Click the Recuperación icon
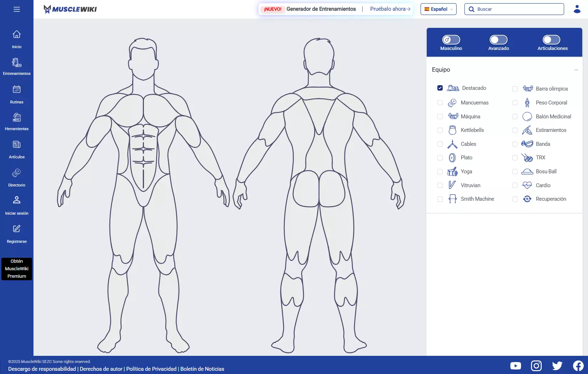The width and height of the screenshot is (588, 374). [x=527, y=199]
